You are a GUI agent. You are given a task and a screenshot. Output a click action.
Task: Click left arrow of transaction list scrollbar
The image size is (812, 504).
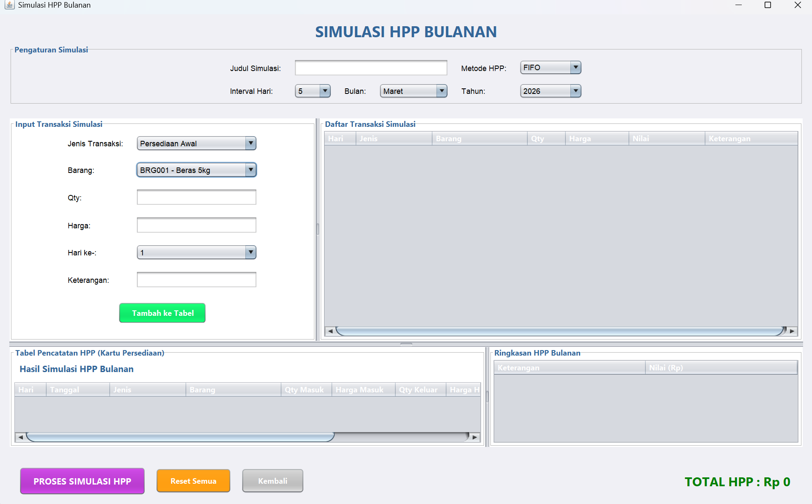(330, 331)
